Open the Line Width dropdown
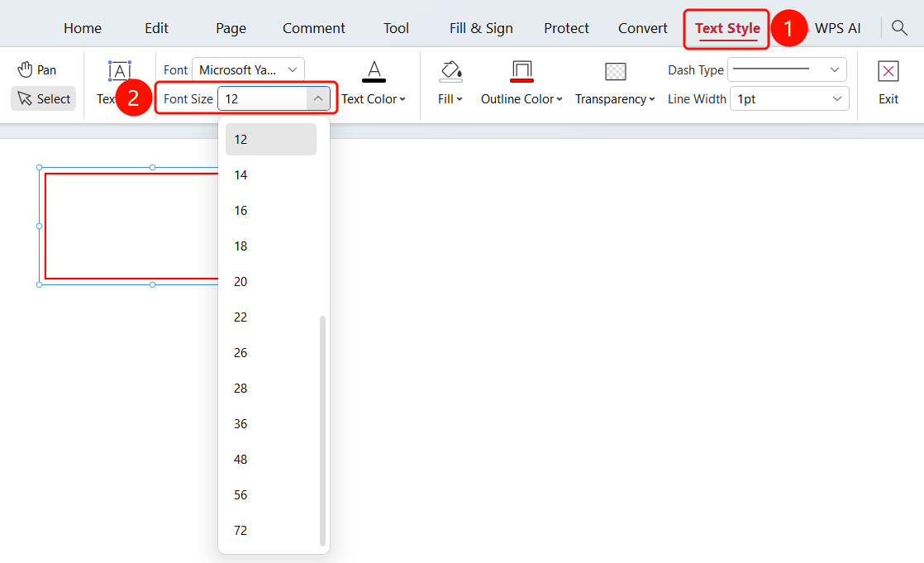924x563 pixels. click(x=789, y=98)
